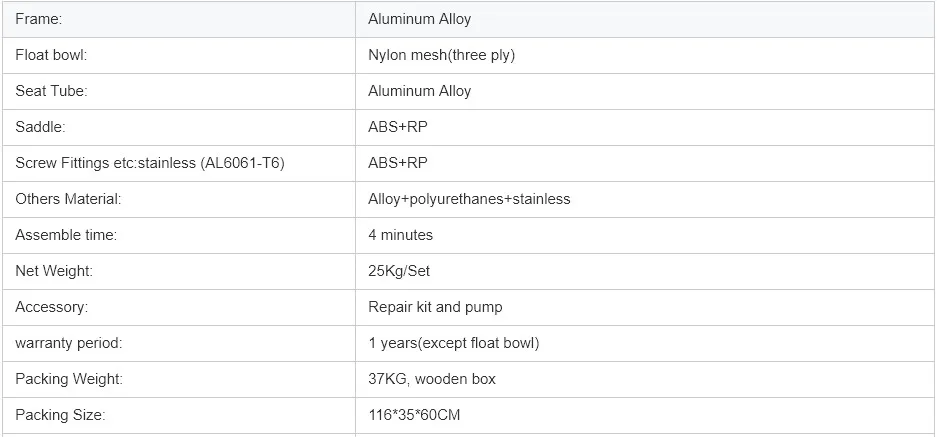The height and width of the screenshot is (437, 937).
Task: Select the "37KG, wooden box" value
Action: pos(431,379)
